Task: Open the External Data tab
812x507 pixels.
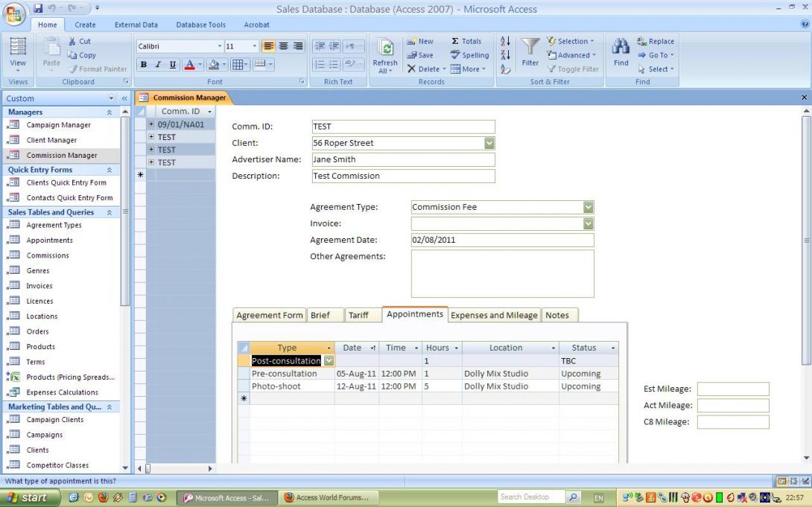Action: (136, 25)
